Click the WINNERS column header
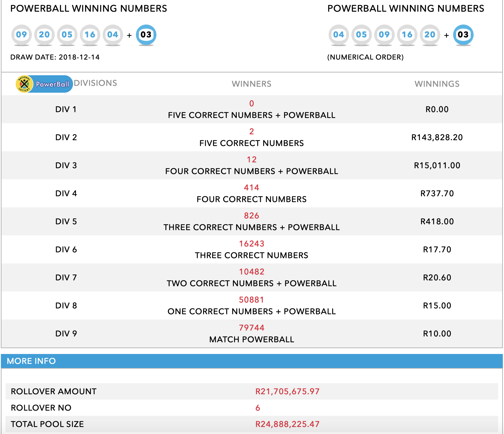The width and height of the screenshot is (504, 434). (251, 84)
